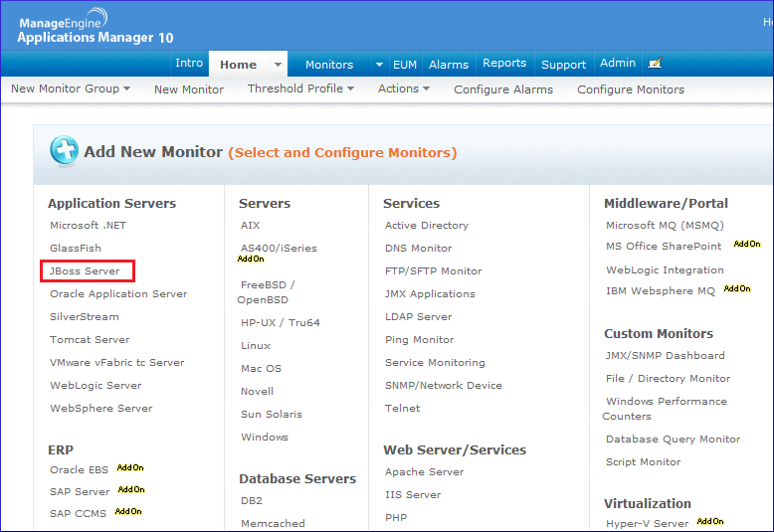Open the Alarms tab
The height and width of the screenshot is (532, 774).
(449, 65)
